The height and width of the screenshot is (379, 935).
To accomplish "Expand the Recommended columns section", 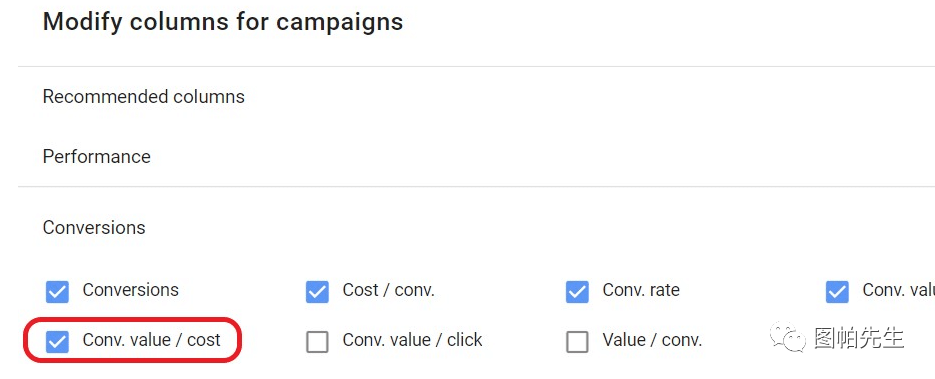I will (144, 97).
